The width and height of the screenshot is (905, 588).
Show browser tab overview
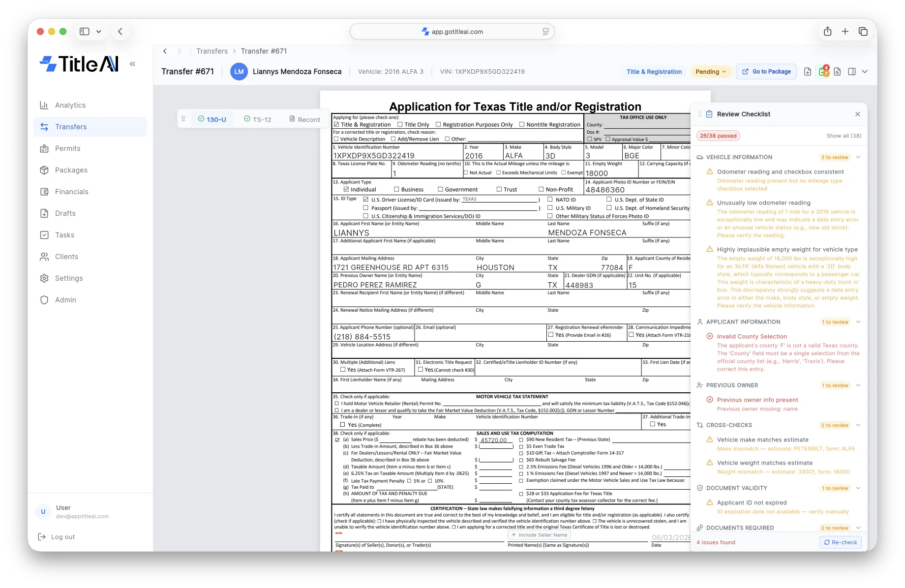[863, 31]
